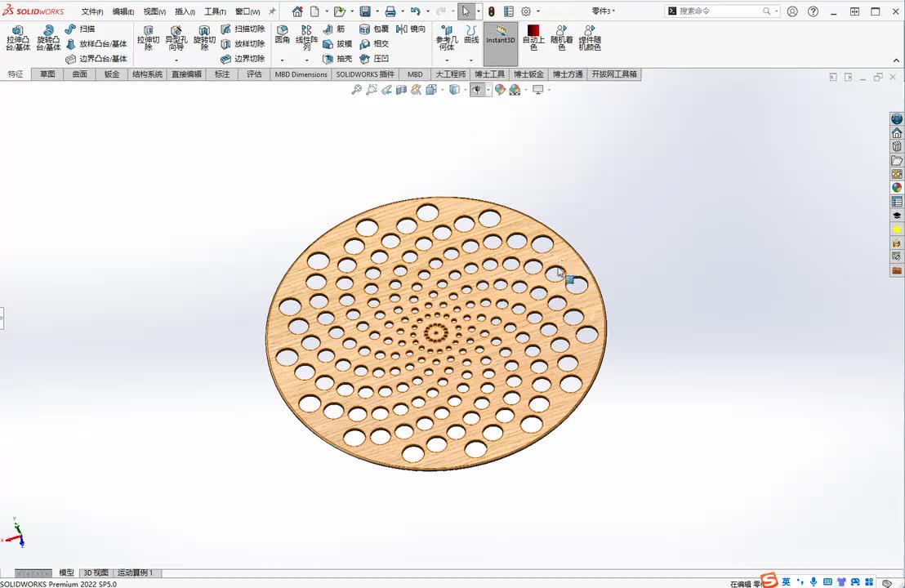This screenshot has width=905, height=588.
Task: Open the help question mark button
Action: (x=814, y=11)
